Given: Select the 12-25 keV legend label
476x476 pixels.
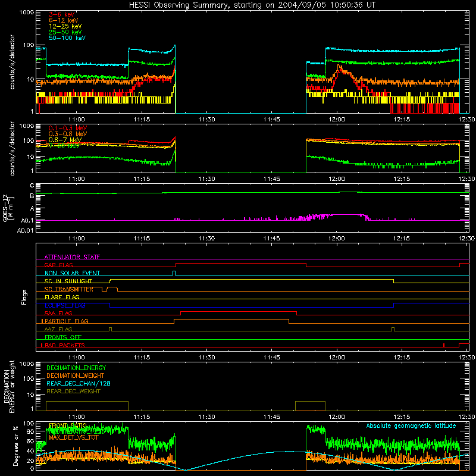Looking at the screenshot, I should (65, 26).
